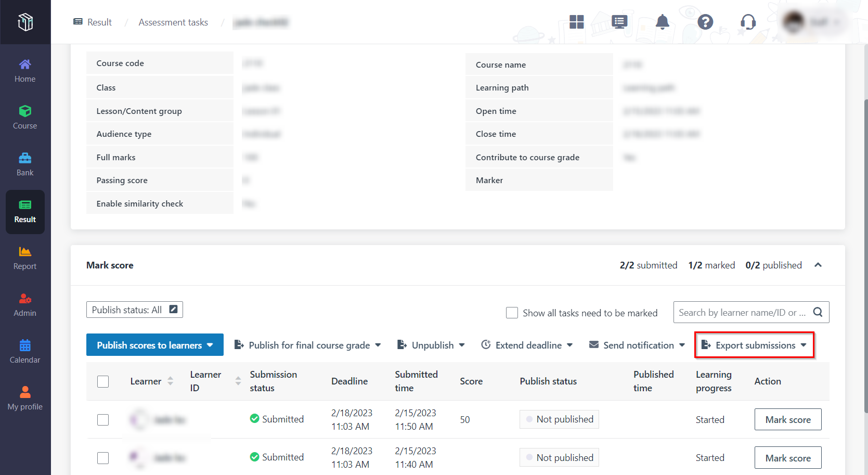The image size is (868, 475).
Task: Open the Publish status: All filter
Action: click(135, 310)
